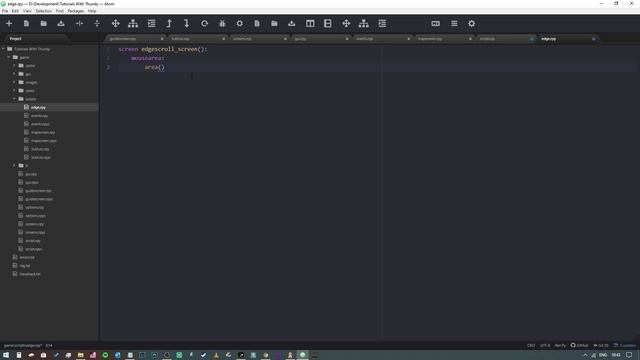Click the file path in the status bar
The image size is (640, 360).
tap(23, 345)
